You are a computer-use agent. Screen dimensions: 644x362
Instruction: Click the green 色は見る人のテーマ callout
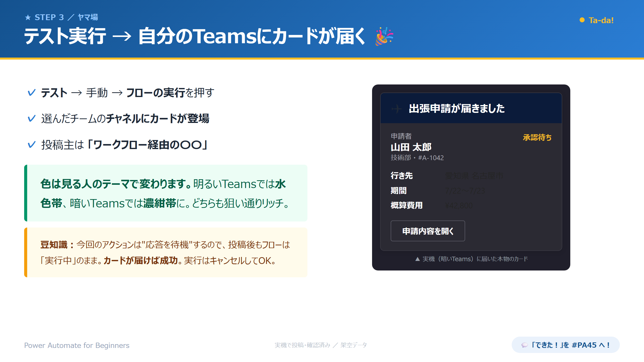point(166,193)
